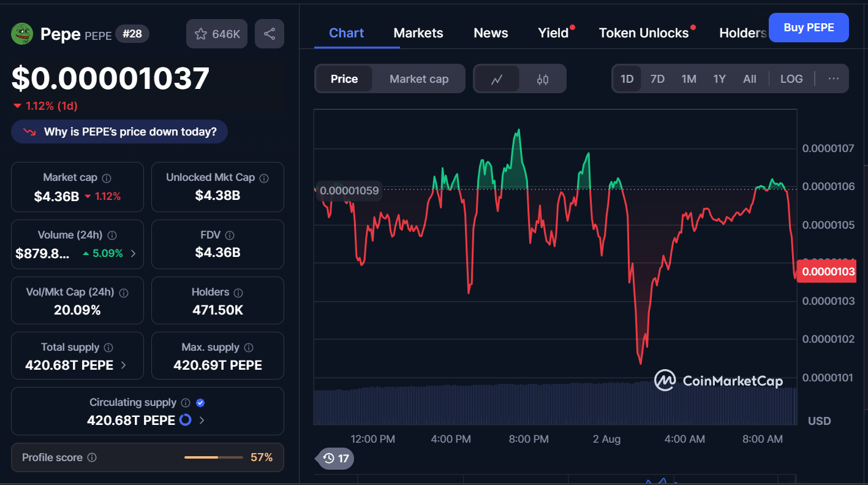The image size is (868, 485).
Task: Open 'Why is PEPE's price down today?'
Action: (x=119, y=132)
